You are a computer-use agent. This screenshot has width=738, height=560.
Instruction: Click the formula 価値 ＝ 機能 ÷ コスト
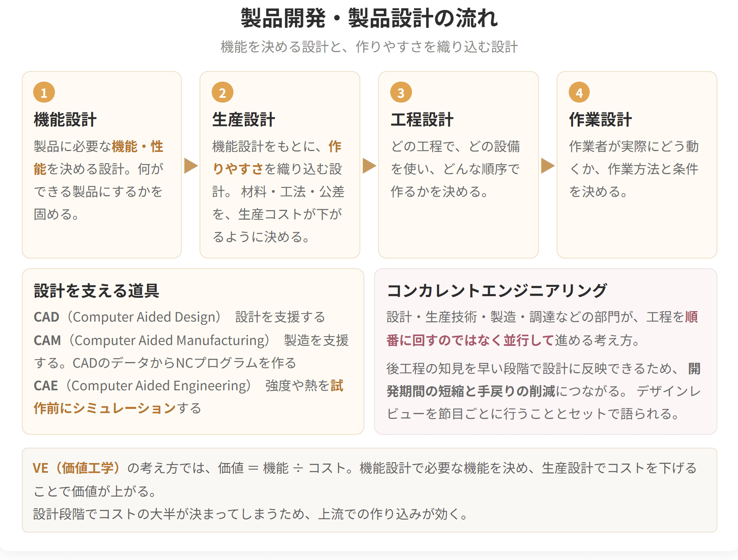tap(282, 468)
